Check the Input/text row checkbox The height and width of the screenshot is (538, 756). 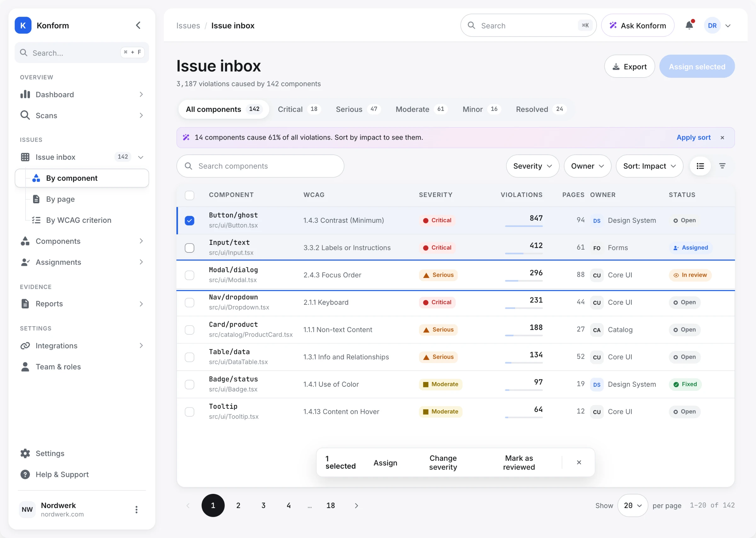point(189,248)
